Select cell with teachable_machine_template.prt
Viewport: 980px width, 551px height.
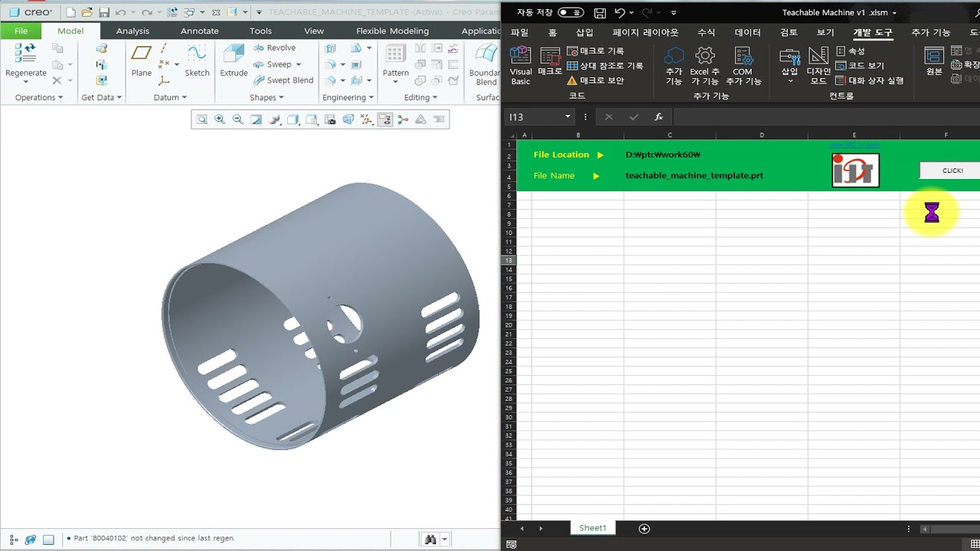[x=694, y=175]
